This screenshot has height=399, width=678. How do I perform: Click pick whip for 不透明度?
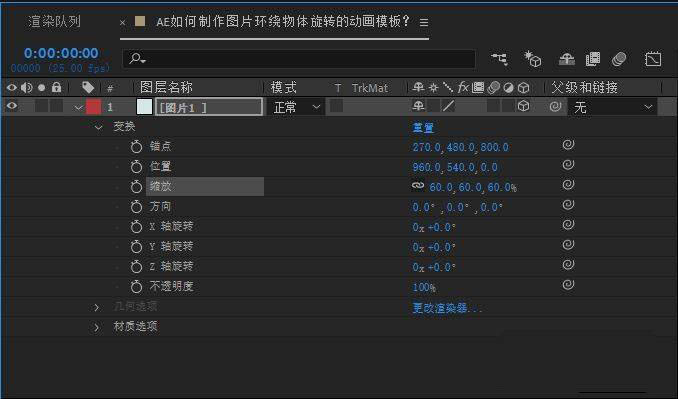click(568, 284)
